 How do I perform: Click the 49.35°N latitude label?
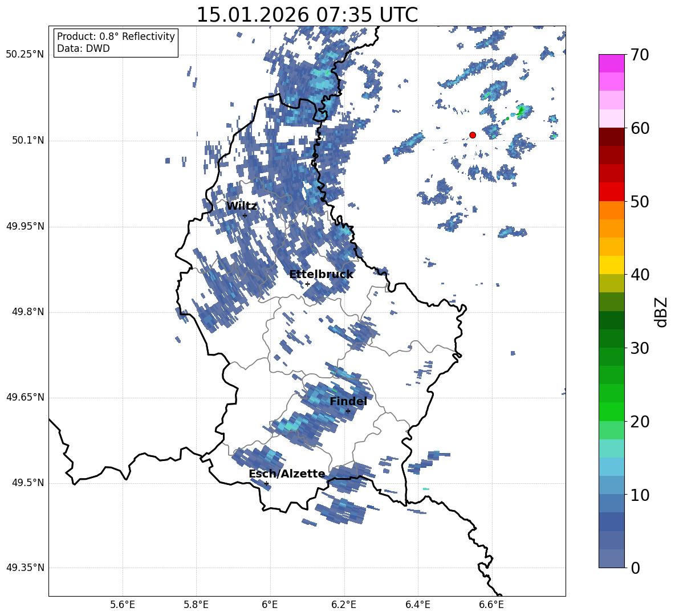(x=25, y=568)
